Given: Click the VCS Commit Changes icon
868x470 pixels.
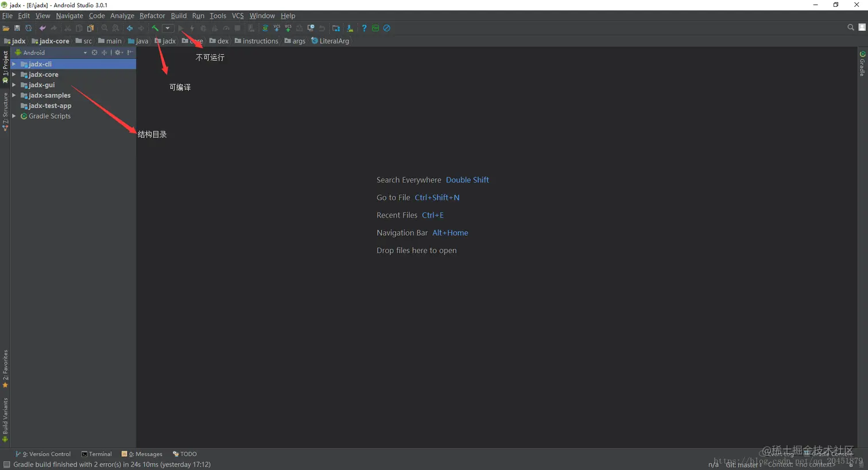Looking at the screenshot, I should (x=288, y=28).
